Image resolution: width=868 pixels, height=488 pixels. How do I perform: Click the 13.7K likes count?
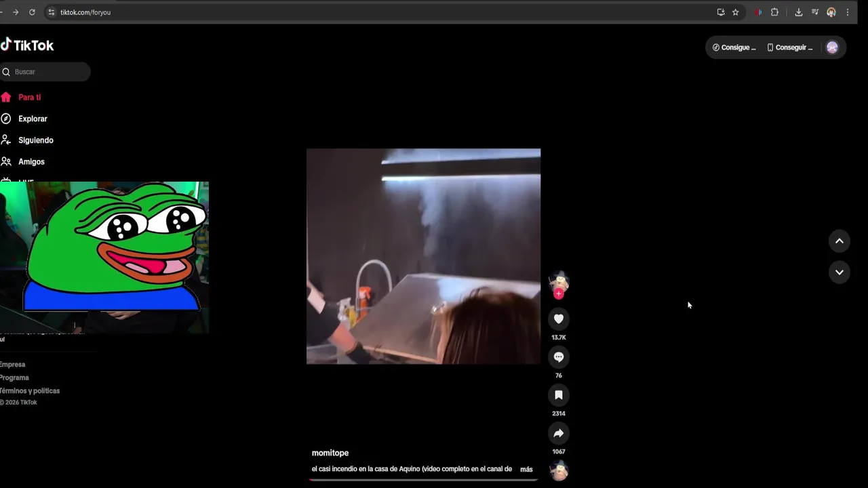559,338
